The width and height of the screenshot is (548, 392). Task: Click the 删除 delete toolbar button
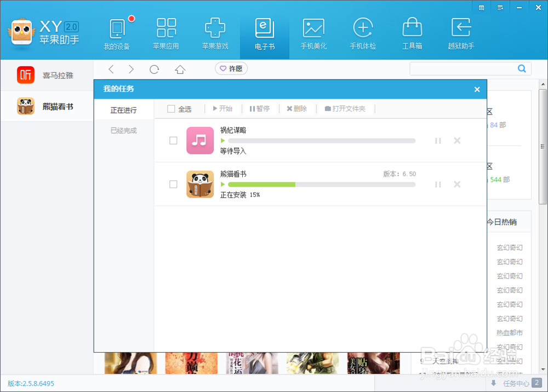click(x=296, y=108)
